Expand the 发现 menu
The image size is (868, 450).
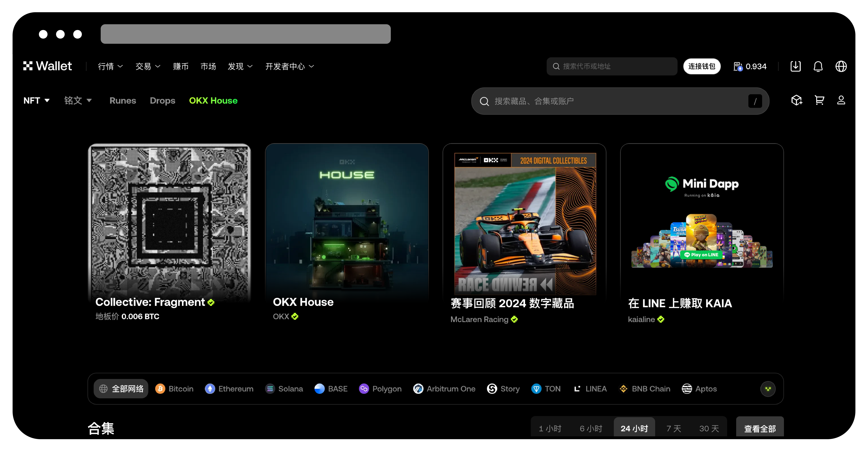[240, 66]
